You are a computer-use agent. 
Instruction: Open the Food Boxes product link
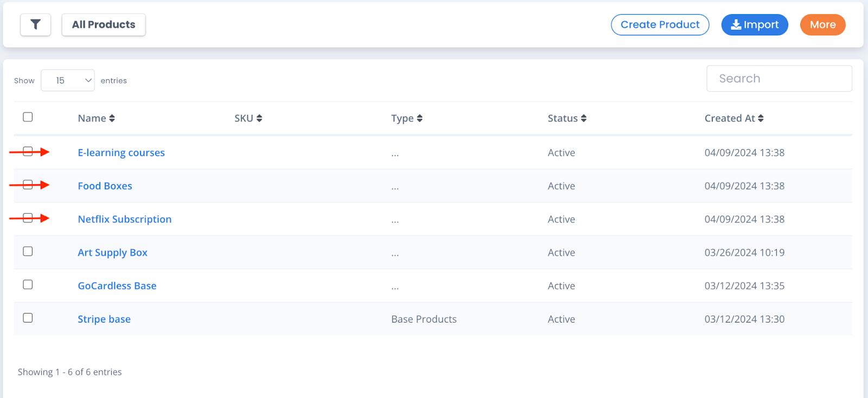coord(105,186)
